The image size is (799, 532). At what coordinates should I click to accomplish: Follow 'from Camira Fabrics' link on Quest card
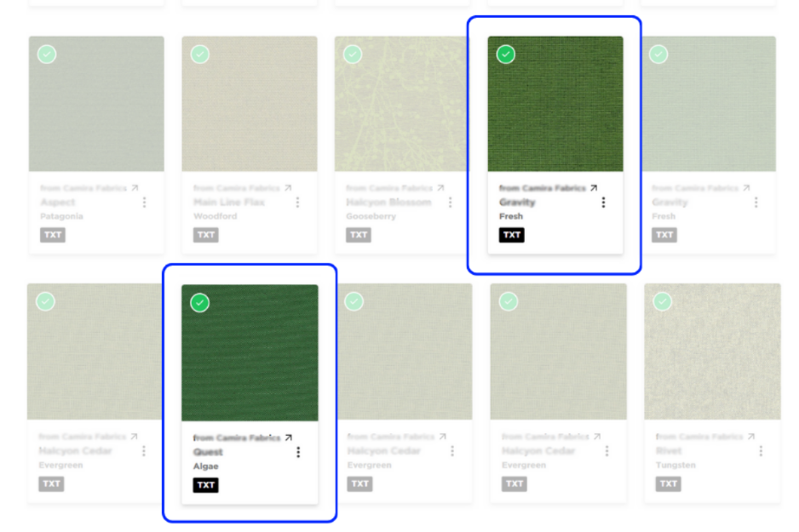[236, 438]
